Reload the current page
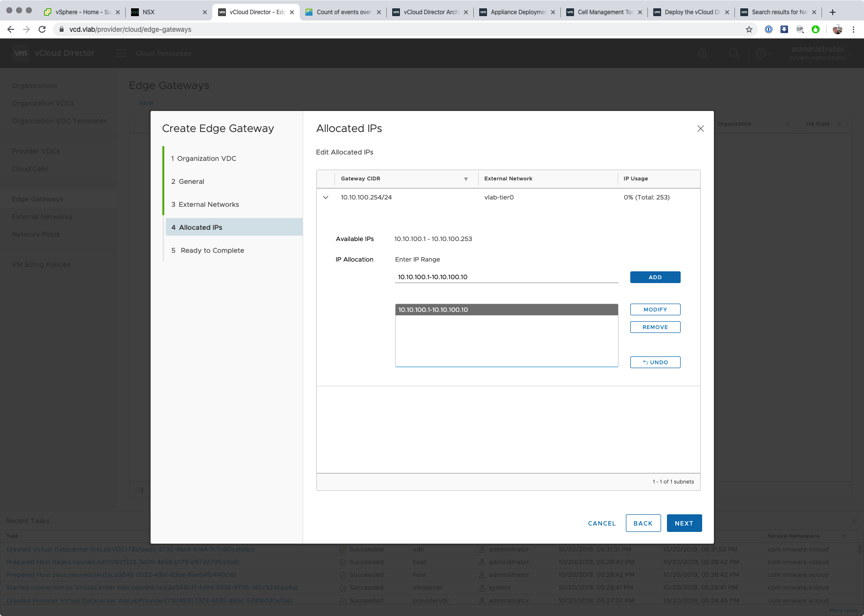The width and height of the screenshot is (864, 616). [42, 29]
